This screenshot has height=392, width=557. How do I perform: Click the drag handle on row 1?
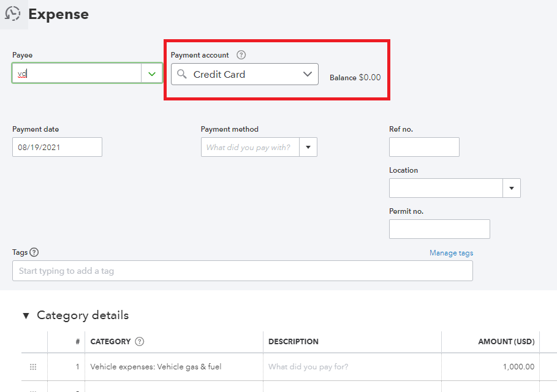pos(33,367)
